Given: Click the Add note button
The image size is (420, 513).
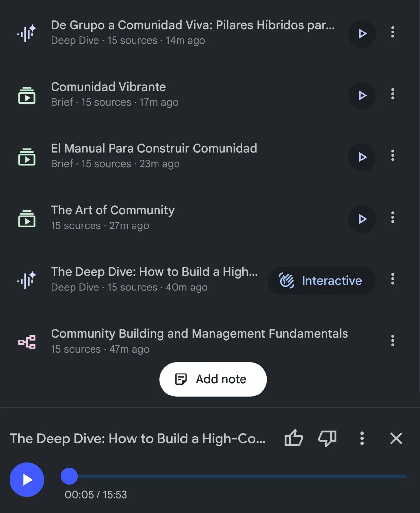Looking at the screenshot, I should [x=213, y=379].
